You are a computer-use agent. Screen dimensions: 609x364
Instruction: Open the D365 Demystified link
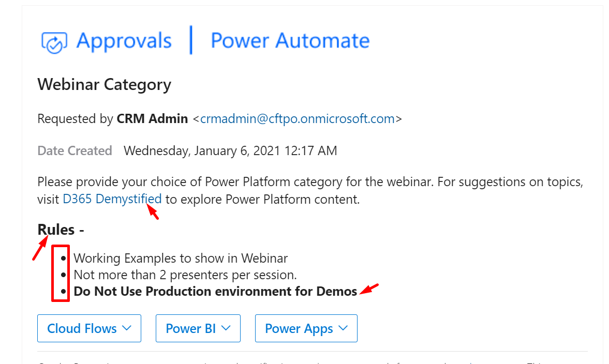112,199
